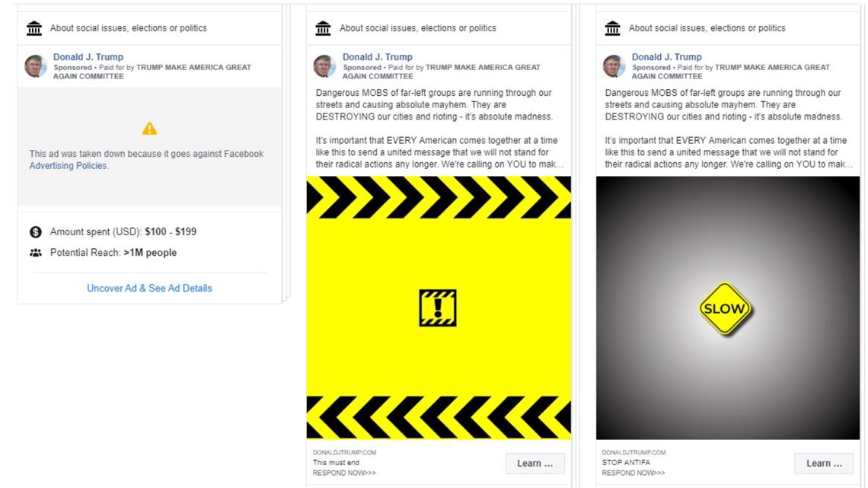Click Learn button under STOP ANTIFA ad
Image resolution: width=868 pixels, height=488 pixels.
point(824,464)
